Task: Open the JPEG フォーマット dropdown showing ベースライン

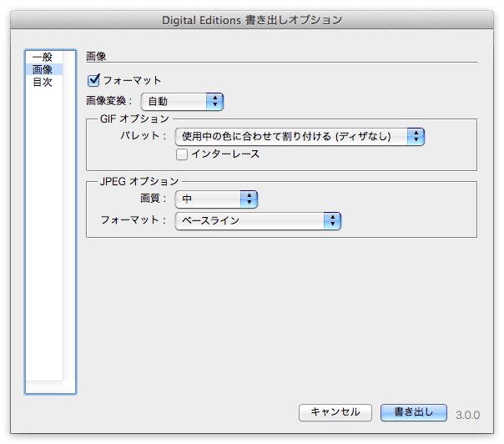Action: pos(258,221)
